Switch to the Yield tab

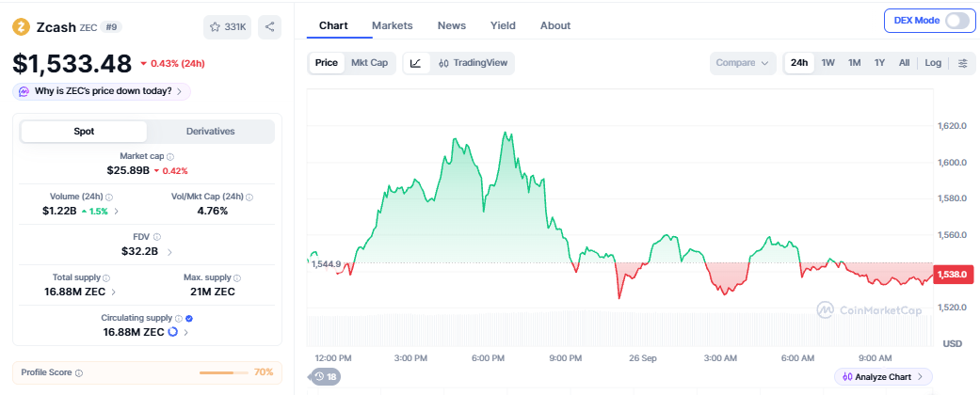(503, 25)
